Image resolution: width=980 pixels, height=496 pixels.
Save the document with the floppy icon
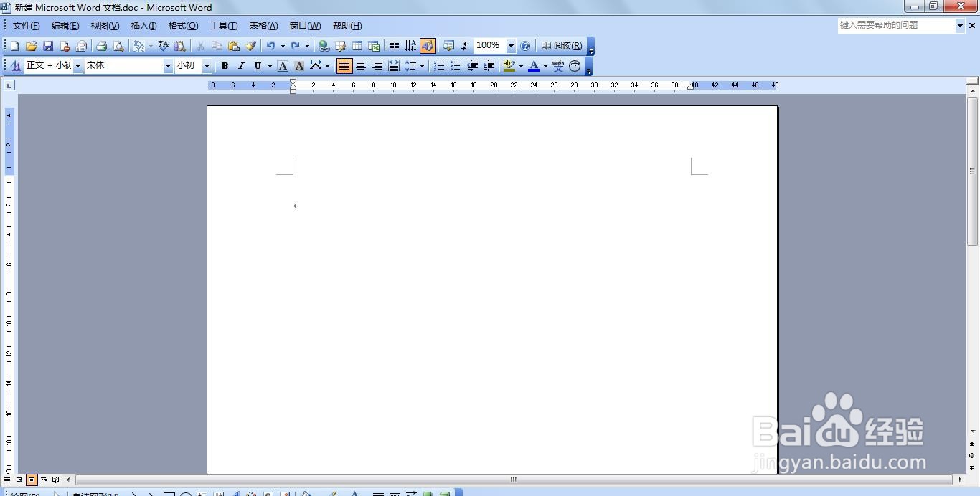pos(48,46)
